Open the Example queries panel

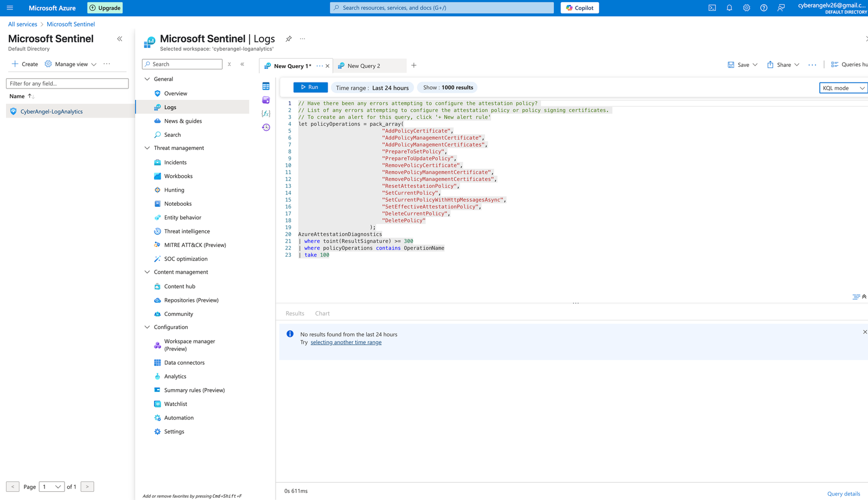(266, 100)
